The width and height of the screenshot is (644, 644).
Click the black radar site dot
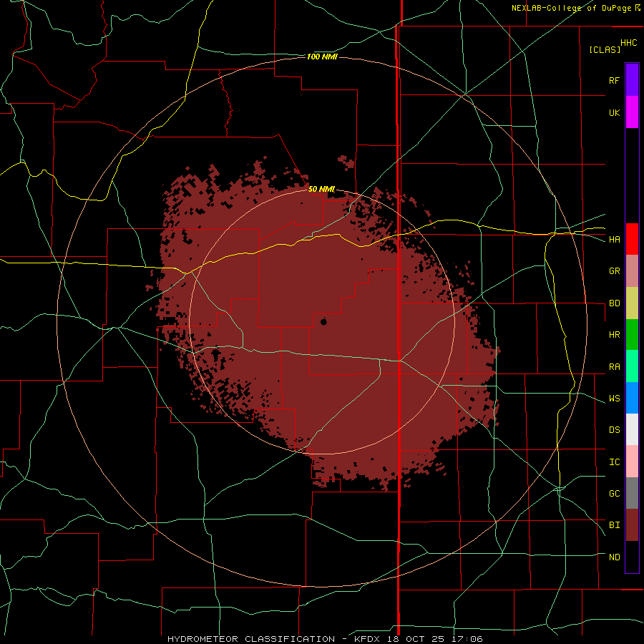tap(323, 321)
